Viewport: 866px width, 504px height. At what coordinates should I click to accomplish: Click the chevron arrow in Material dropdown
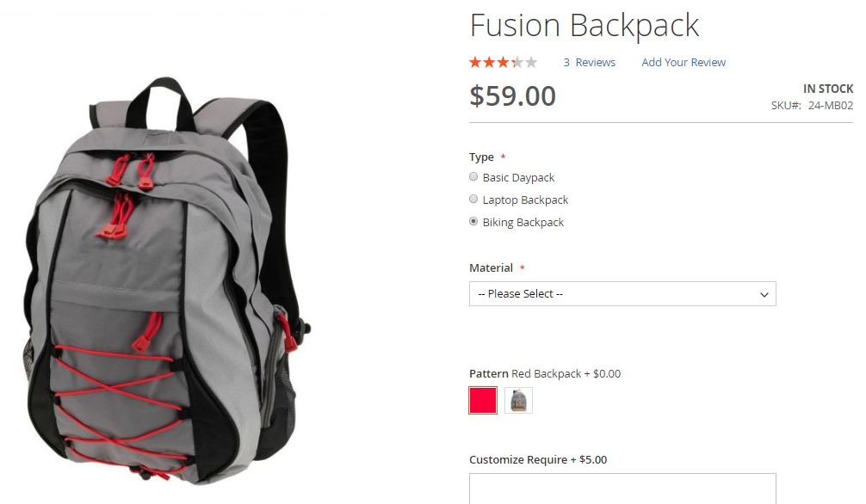pyautogui.click(x=764, y=295)
